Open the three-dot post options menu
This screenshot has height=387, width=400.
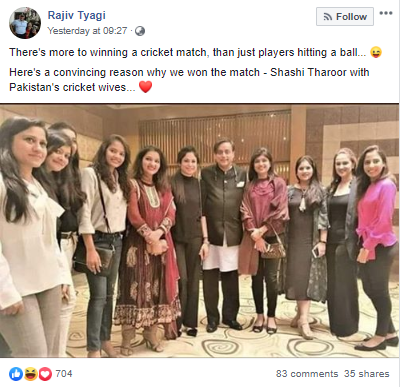pos(386,13)
